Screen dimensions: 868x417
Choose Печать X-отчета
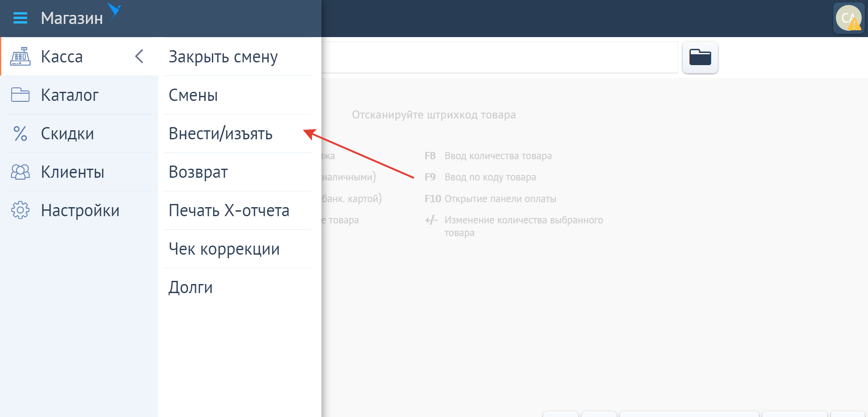tap(237, 210)
